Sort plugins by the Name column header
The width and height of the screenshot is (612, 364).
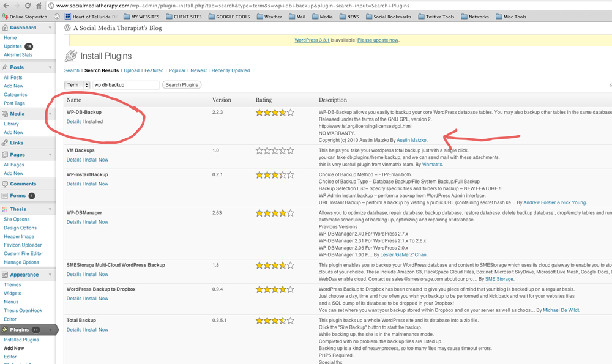point(74,100)
